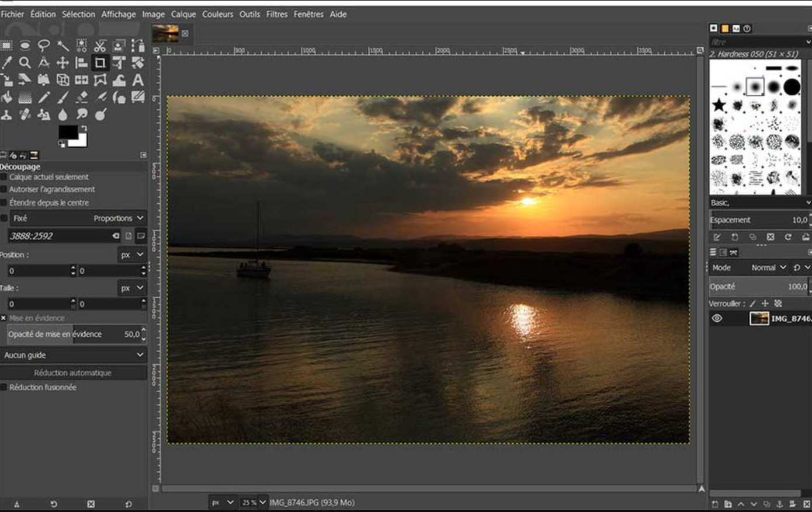The height and width of the screenshot is (512, 812).
Task: Expand the 'Aucun guide' dropdown
Action: coord(73,355)
